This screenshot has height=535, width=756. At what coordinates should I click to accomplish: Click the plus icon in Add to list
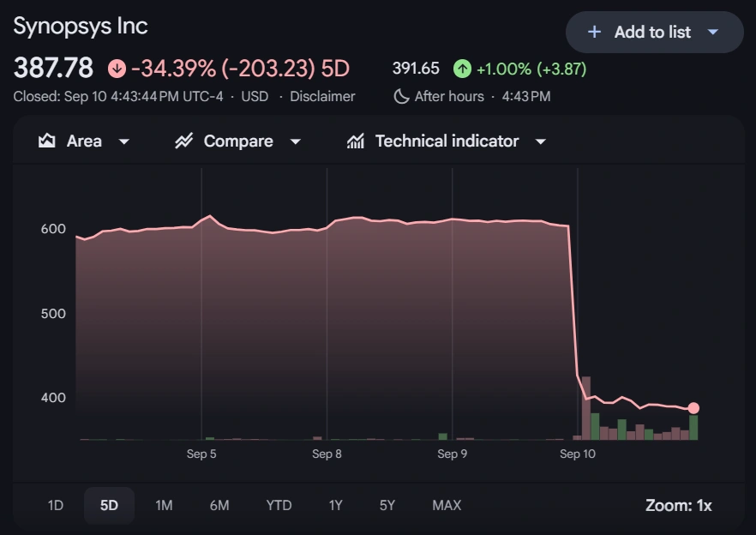pyautogui.click(x=594, y=32)
